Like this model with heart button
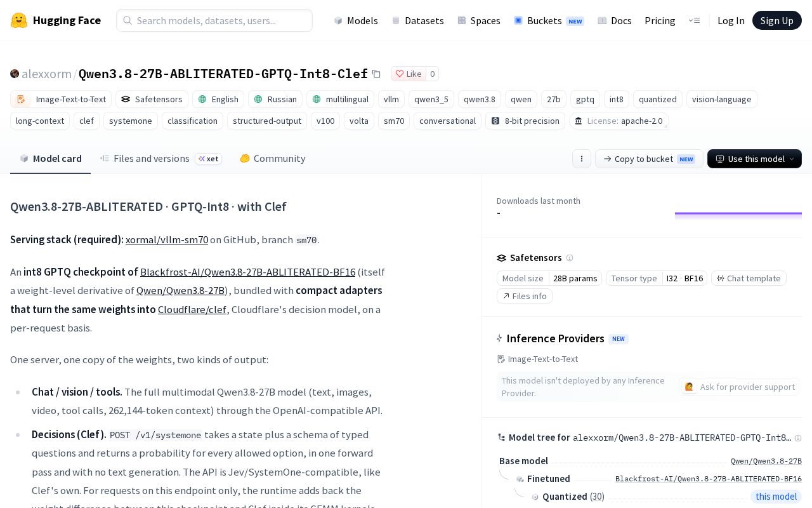This screenshot has width=812, height=508. point(409,74)
